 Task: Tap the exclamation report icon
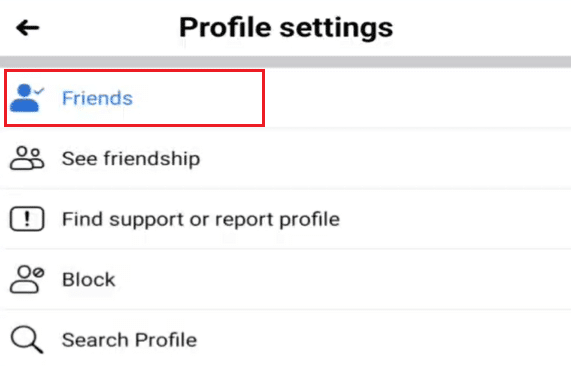[27, 219]
